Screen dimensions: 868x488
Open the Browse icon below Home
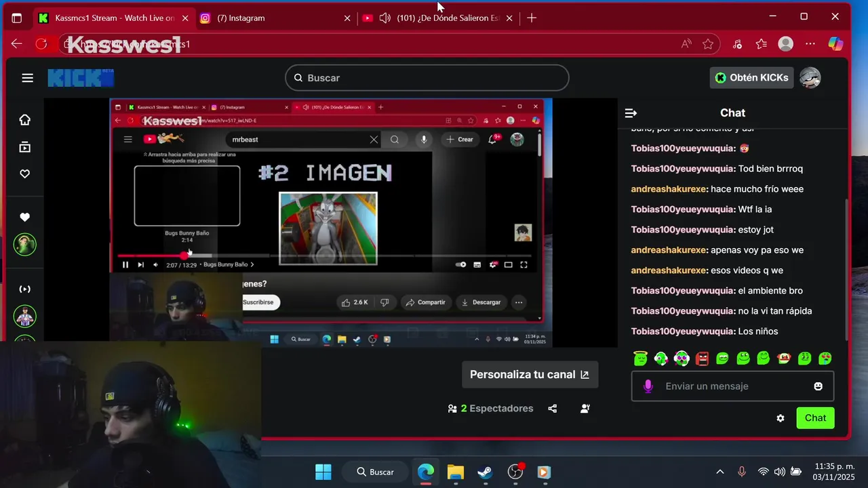click(x=25, y=147)
